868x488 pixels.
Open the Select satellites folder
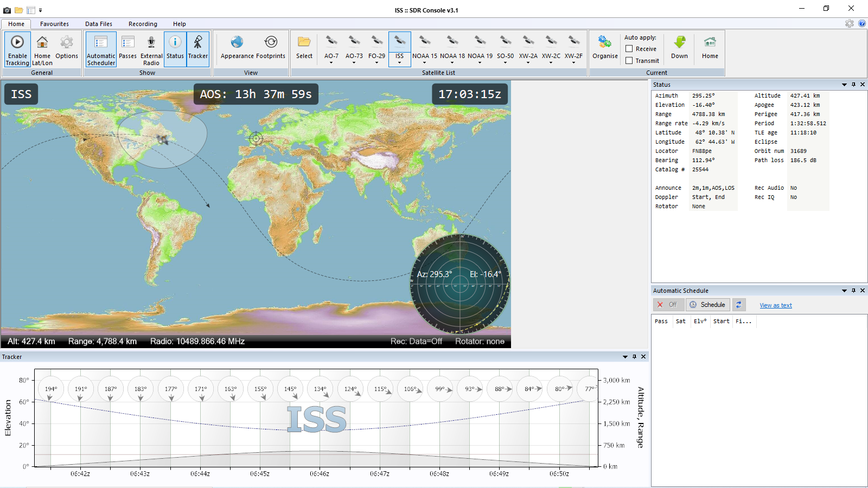pos(304,47)
